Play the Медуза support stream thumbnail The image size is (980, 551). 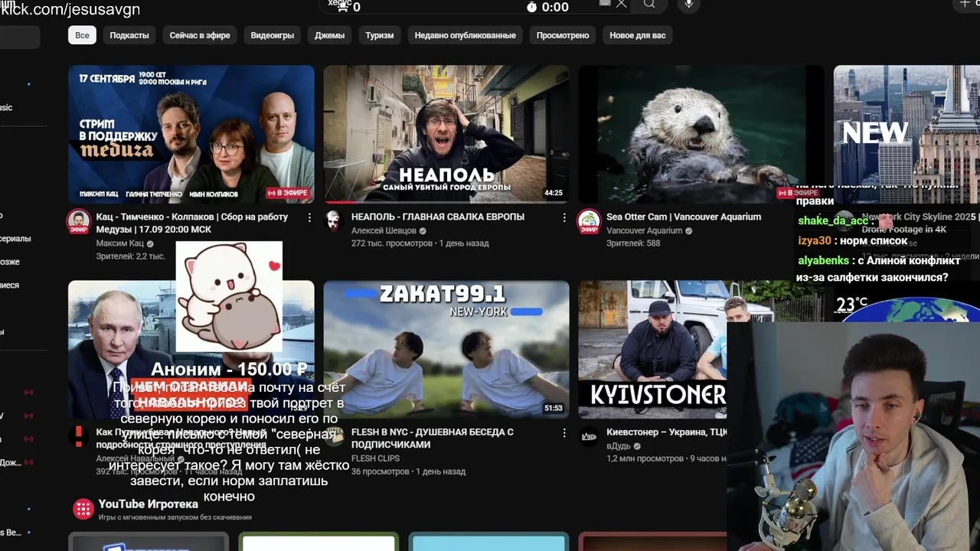point(191,134)
